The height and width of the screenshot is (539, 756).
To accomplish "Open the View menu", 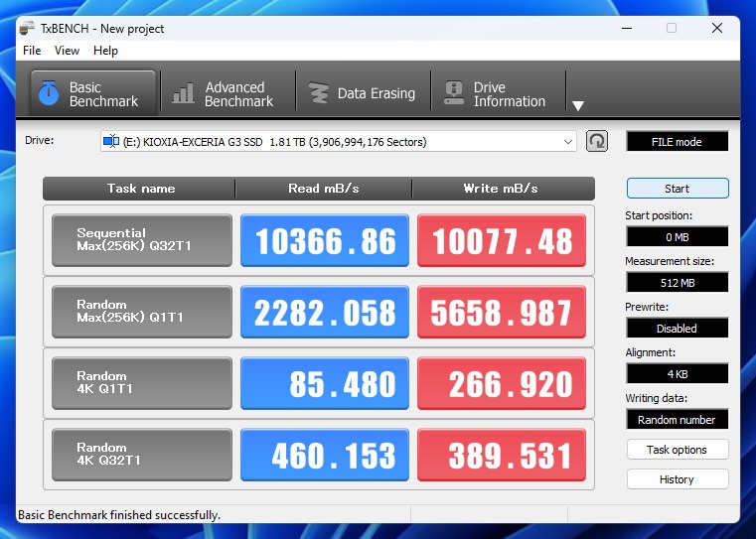I will click(67, 51).
